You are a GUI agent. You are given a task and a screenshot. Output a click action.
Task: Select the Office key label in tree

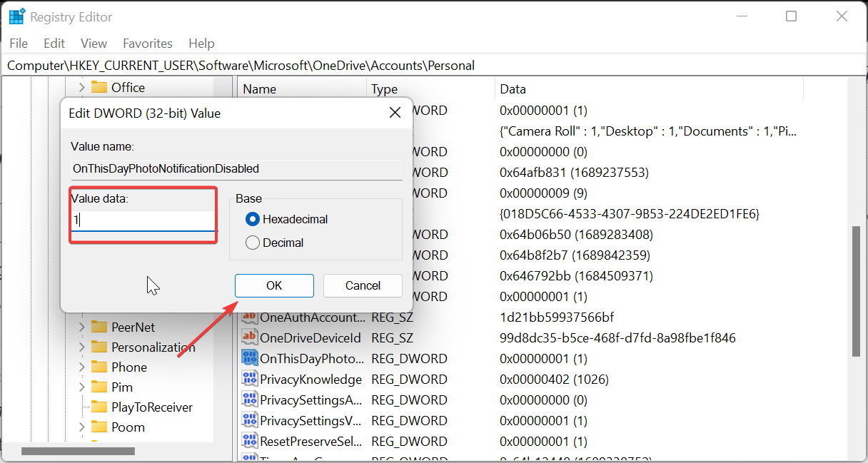128,87
